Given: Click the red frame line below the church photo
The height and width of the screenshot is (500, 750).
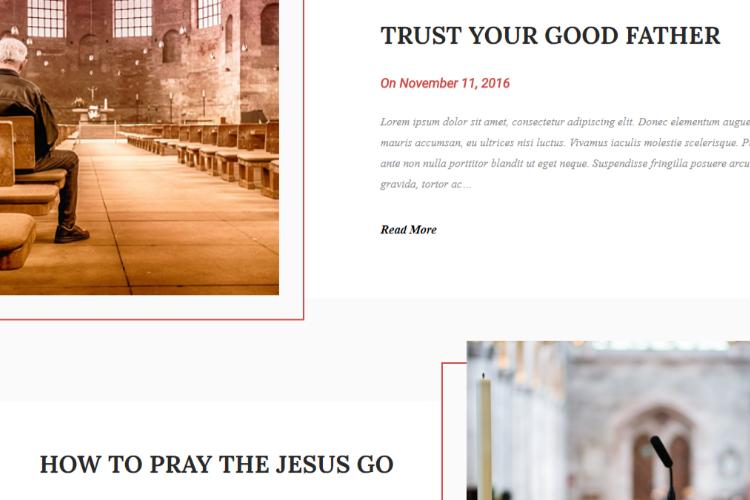Looking at the screenshot, I should coord(152,319).
